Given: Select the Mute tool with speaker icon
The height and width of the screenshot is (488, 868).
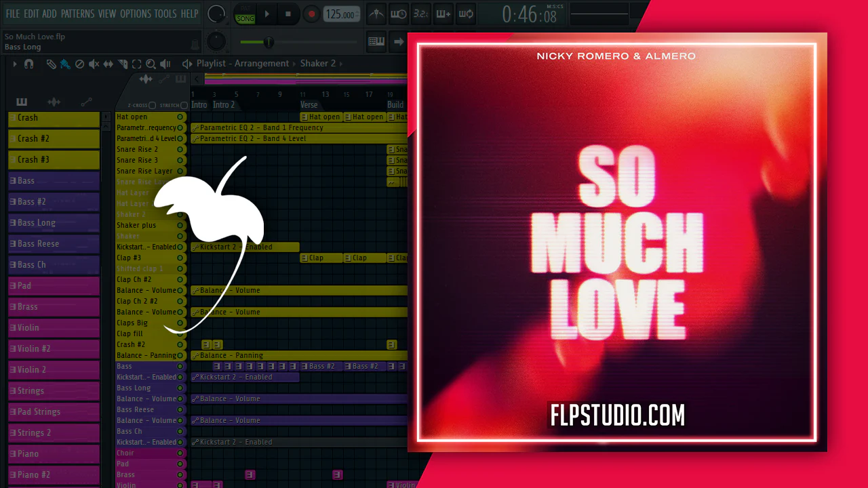Looking at the screenshot, I should pos(94,64).
